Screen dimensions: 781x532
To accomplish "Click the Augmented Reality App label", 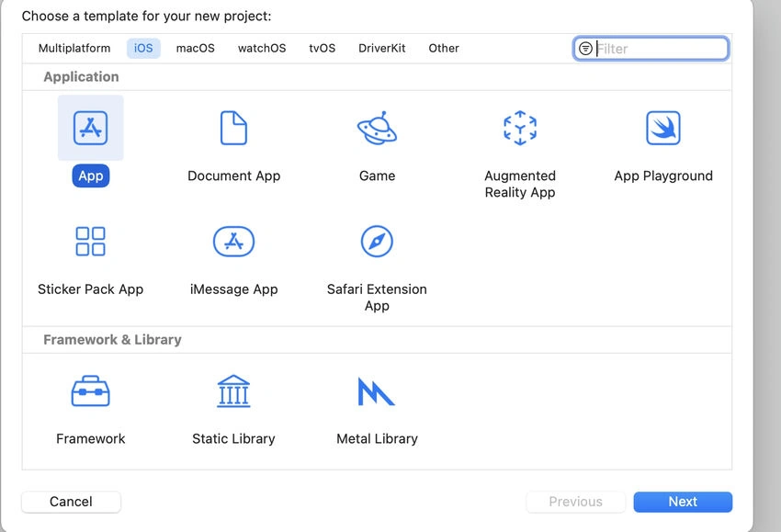I will [x=520, y=184].
